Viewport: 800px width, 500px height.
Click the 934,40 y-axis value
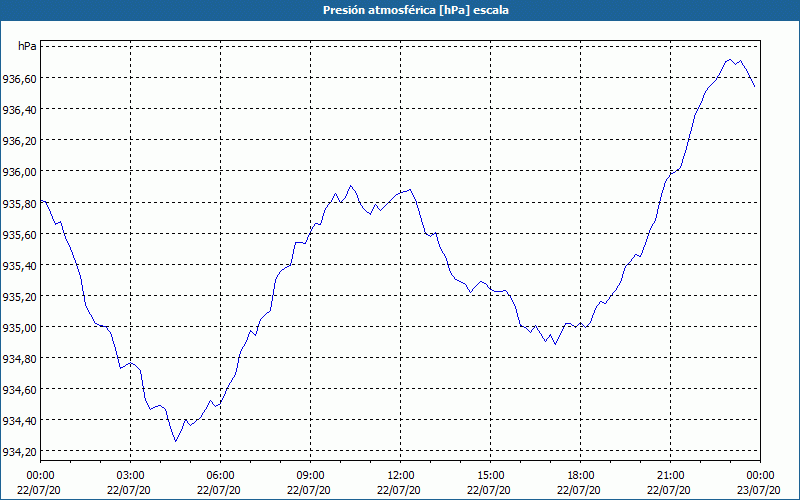pos(19,421)
